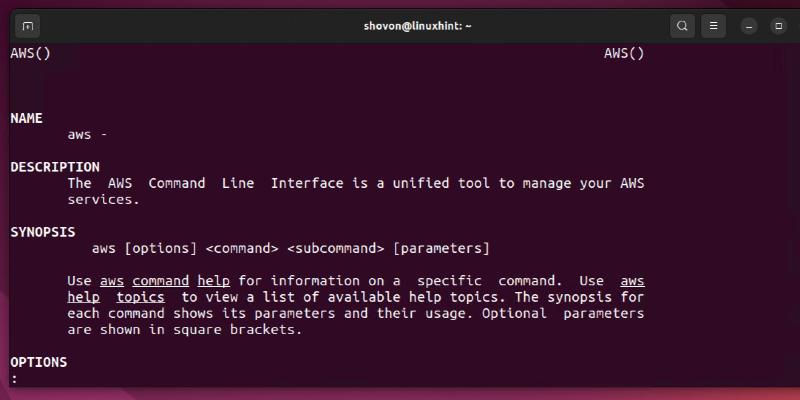
Task: Minimize the terminal window
Action: click(749, 26)
